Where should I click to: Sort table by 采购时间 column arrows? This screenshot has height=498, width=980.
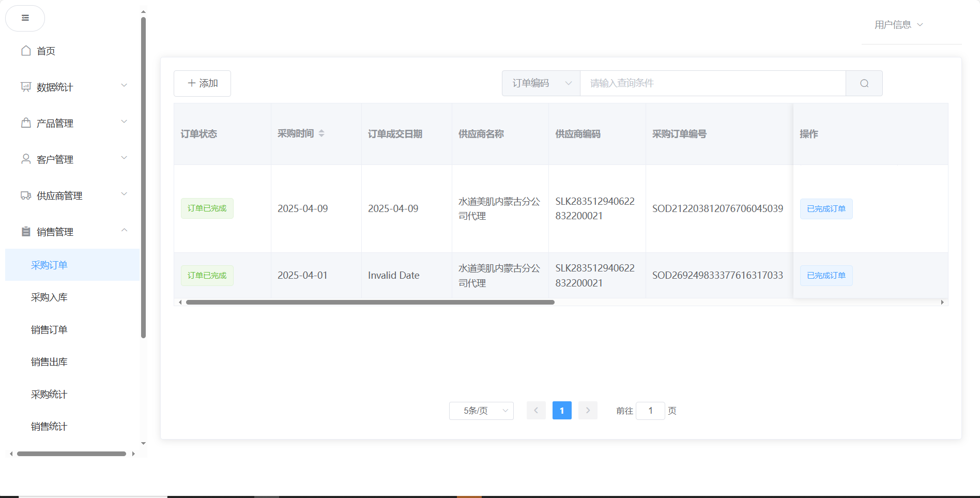point(321,133)
